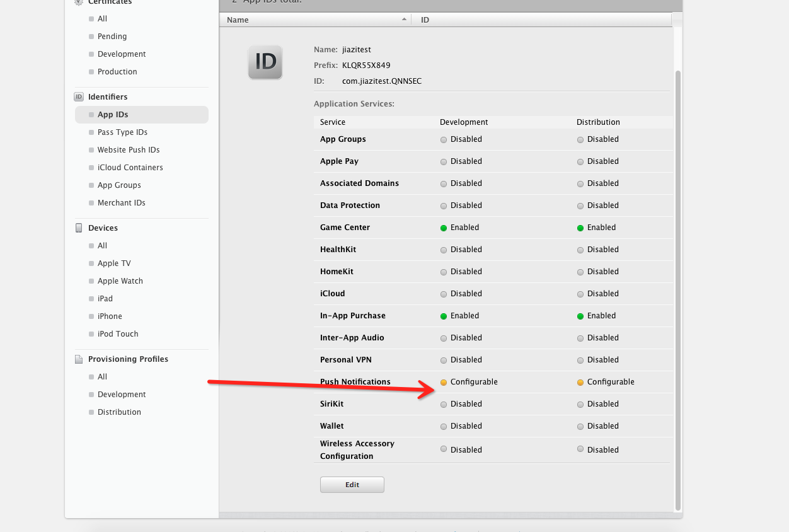This screenshot has height=532, width=789.
Task: Click the jiazitest name value
Action: click(x=357, y=50)
